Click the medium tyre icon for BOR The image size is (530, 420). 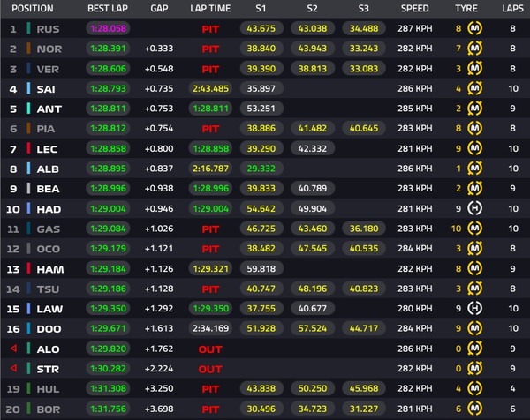pos(474,409)
